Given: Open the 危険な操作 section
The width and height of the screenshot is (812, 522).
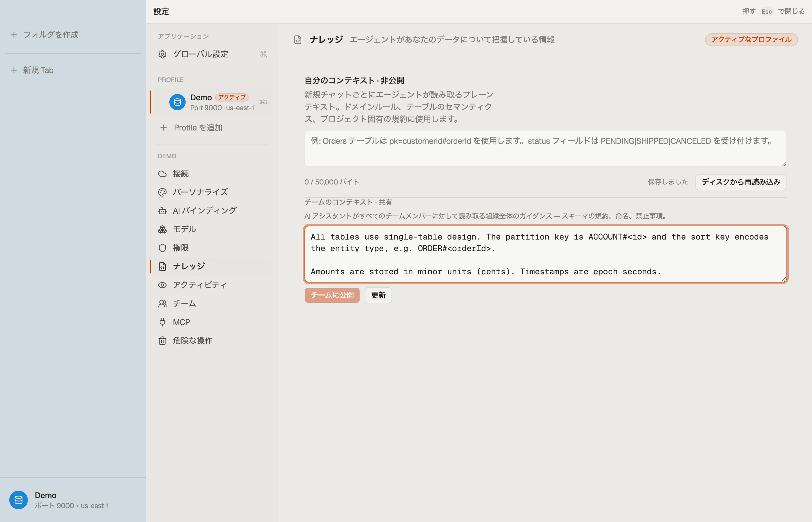Looking at the screenshot, I should (212, 341).
